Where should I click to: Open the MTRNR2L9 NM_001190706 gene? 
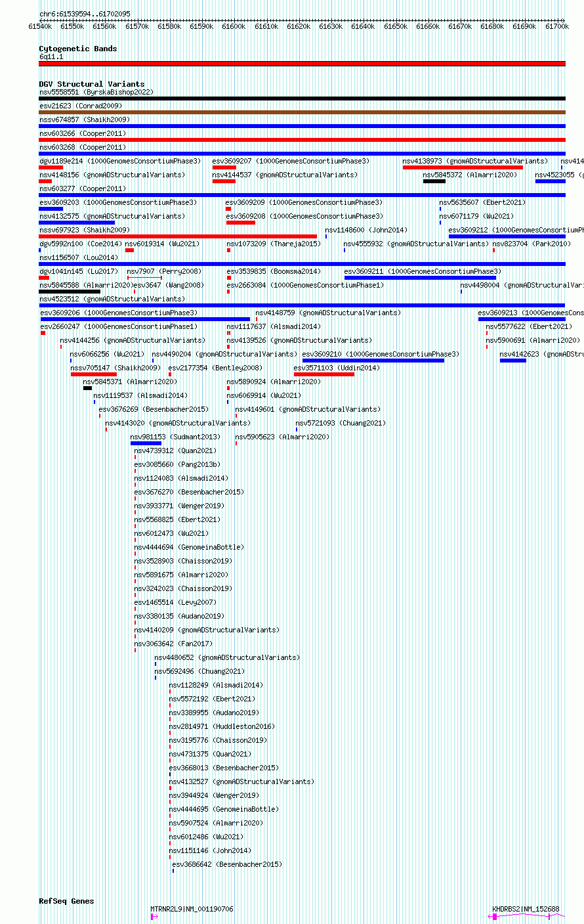click(x=192, y=910)
